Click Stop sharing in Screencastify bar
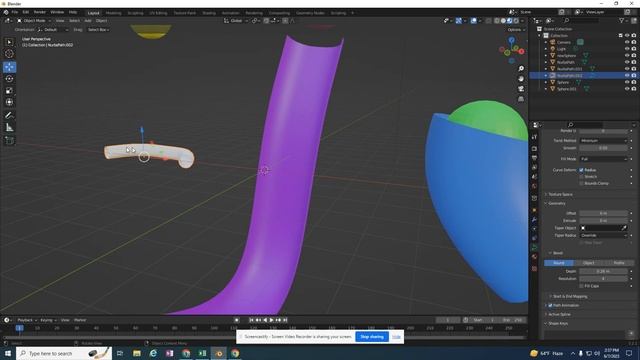 (x=372, y=337)
